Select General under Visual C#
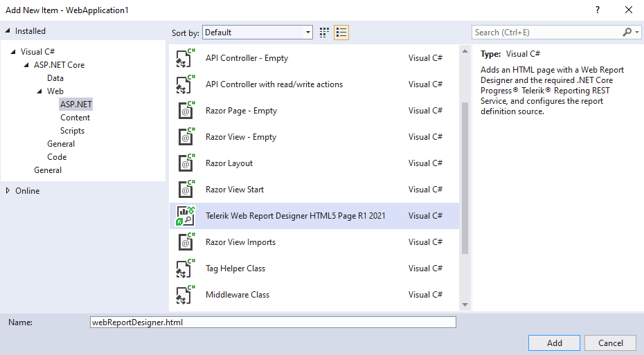644x355 pixels. 48,170
